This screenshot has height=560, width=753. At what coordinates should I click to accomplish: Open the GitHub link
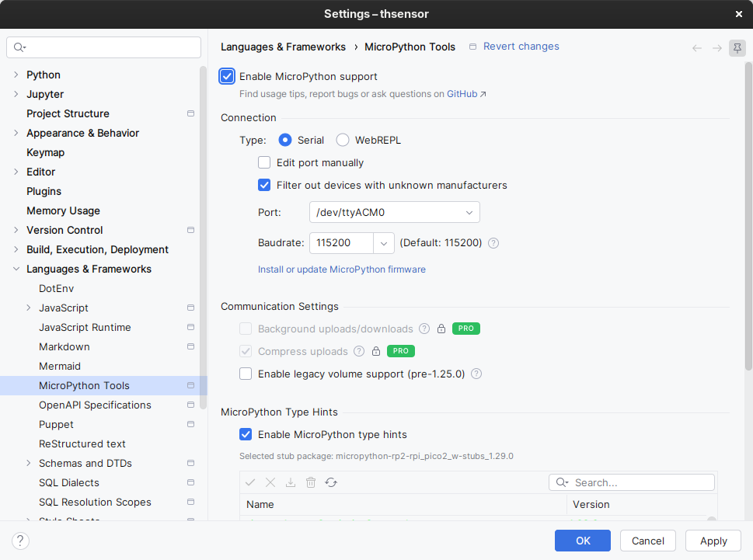(462, 94)
